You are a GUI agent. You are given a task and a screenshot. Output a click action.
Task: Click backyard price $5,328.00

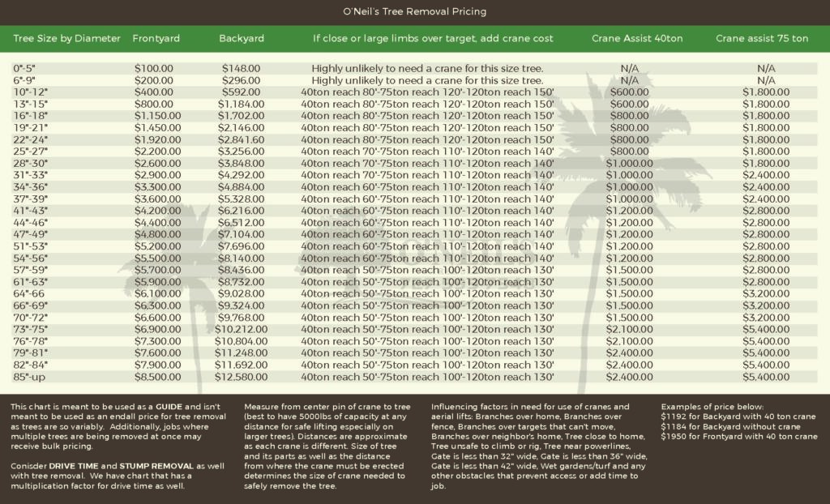(x=242, y=199)
